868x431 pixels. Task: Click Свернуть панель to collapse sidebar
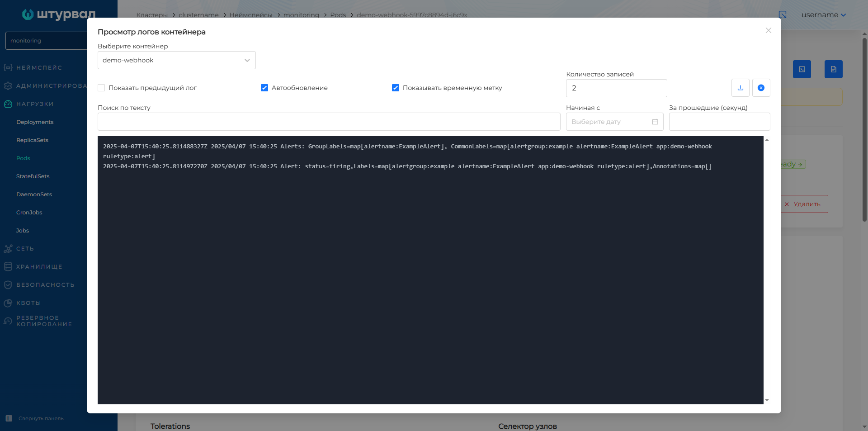tap(41, 418)
